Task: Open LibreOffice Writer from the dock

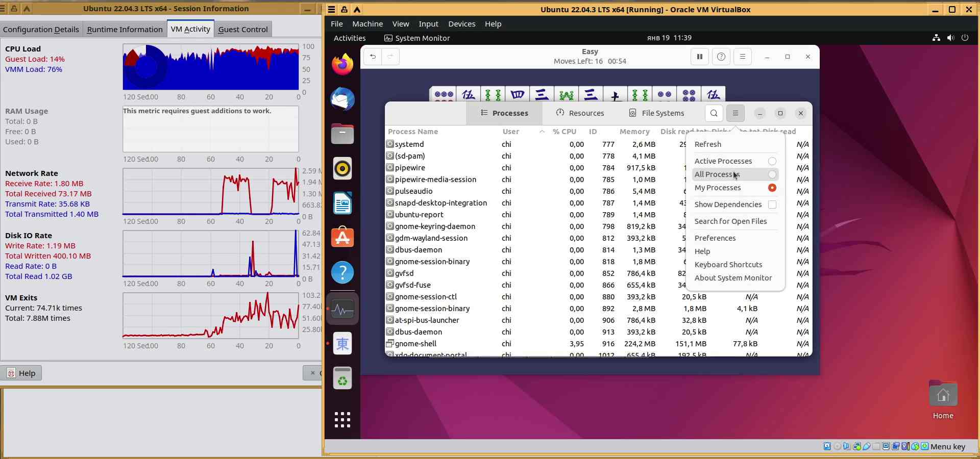Action: 342,203
